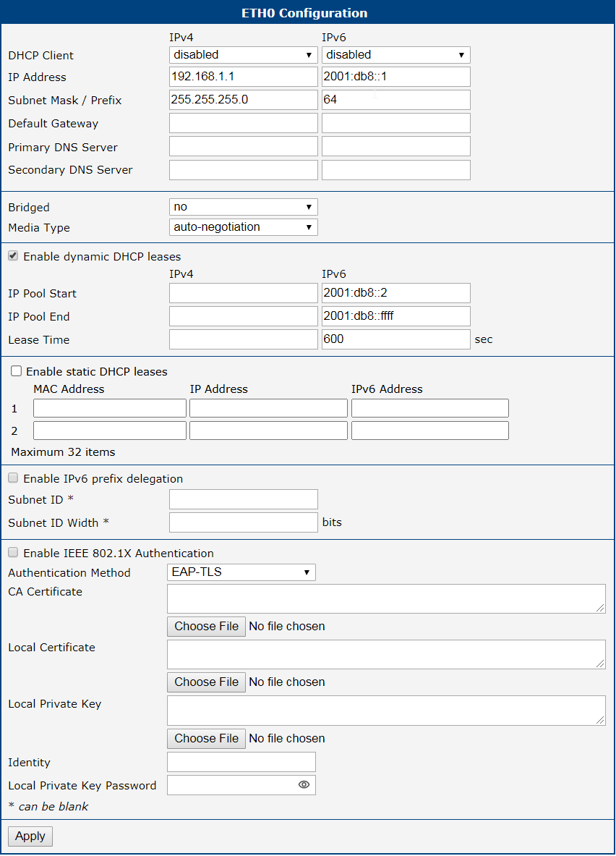The width and height of the screenshot is (616, 856).
Task: Click the IPv4 IP Address field 192.168.1.1
Action: (x=244, y=77)
